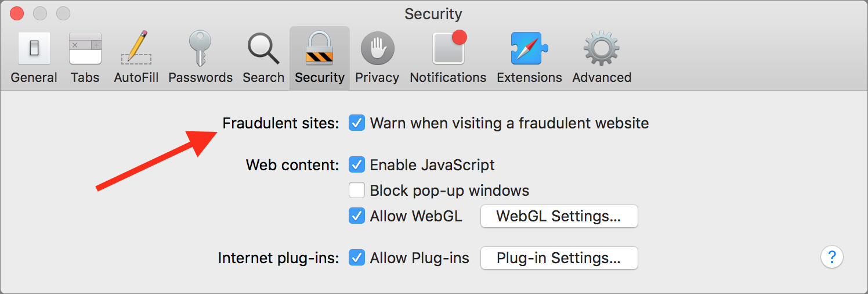
Task: Click the Security padlock icon
Action: click(x=320, y=49)
